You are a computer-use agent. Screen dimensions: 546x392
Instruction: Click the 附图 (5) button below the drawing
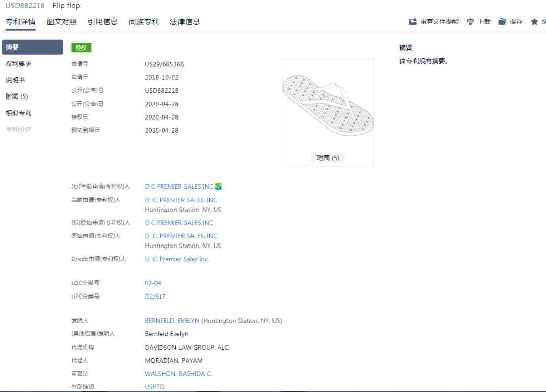point(328,158)
